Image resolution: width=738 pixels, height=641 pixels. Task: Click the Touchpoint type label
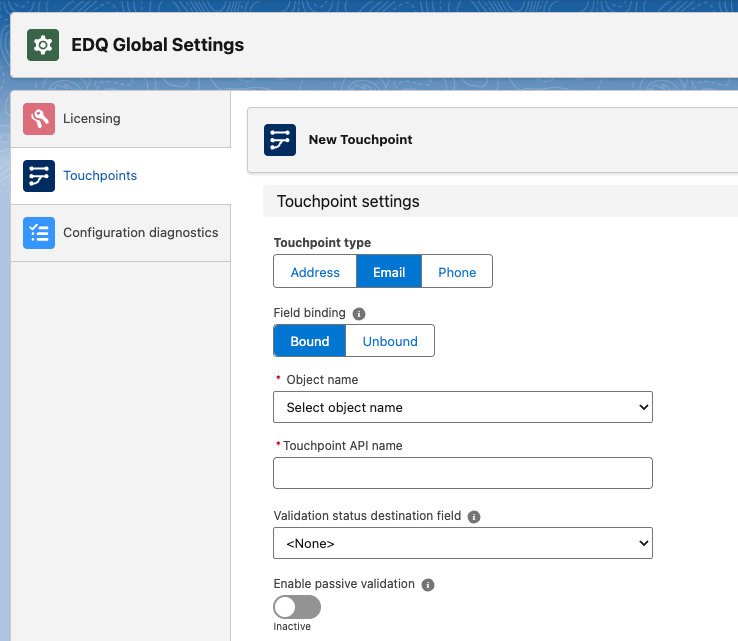[x=322, y=243]
